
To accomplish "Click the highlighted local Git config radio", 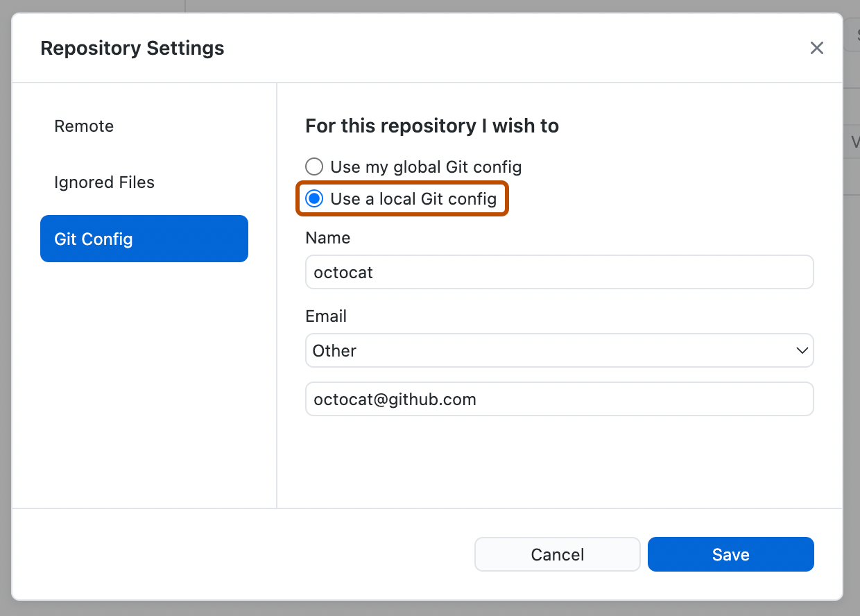I will coord(314,198).
